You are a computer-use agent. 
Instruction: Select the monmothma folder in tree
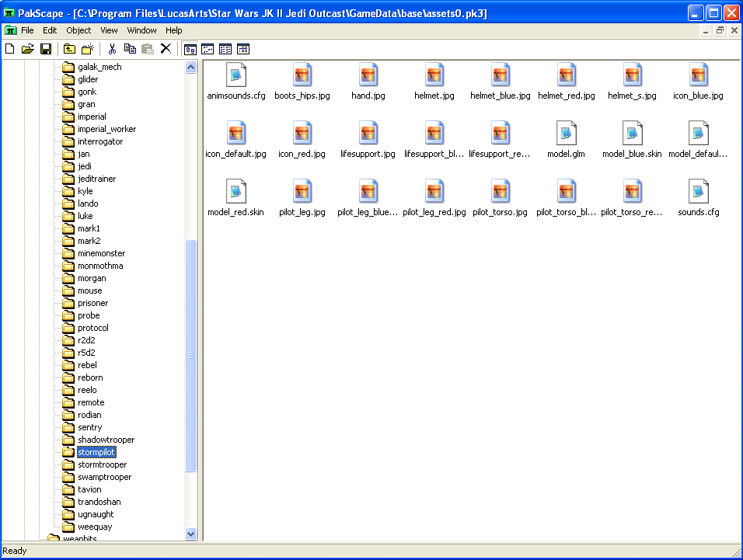[100, 266]
